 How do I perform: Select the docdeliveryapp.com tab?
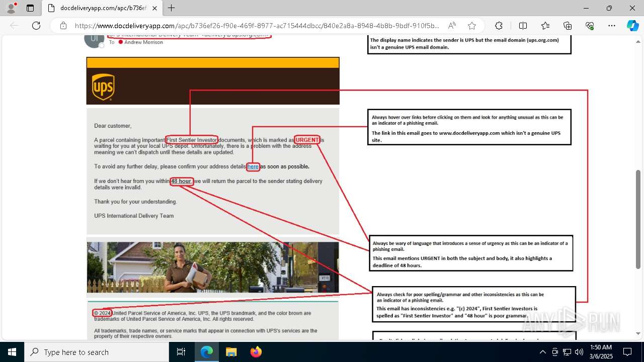click(102, 8)
